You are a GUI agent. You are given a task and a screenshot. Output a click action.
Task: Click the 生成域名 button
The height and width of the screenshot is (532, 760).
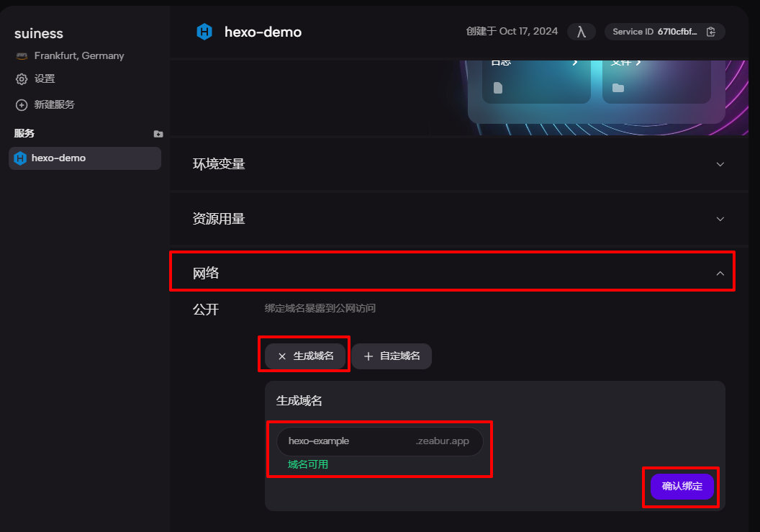pos(305,356)
